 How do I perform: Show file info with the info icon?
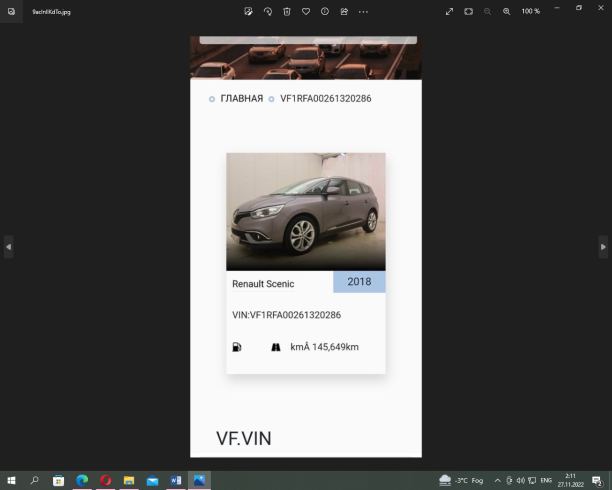click(325, 12)
